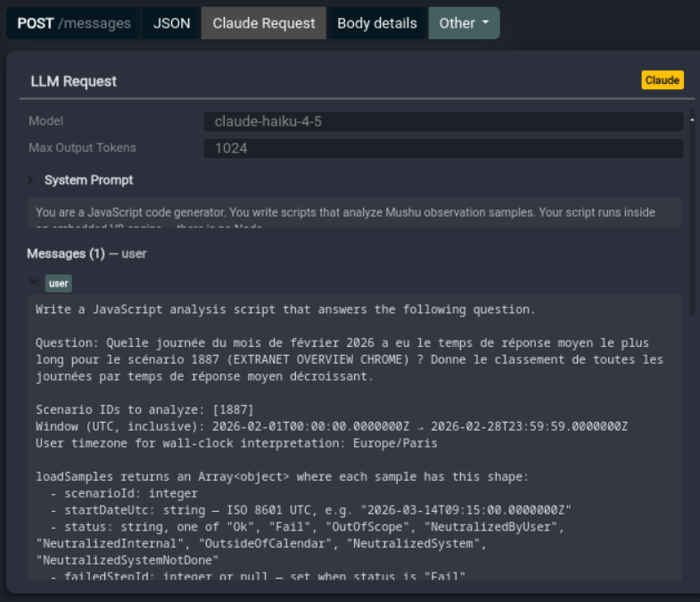This screenshot has height=602, width=700.
Task: Click the 'Scenario IDs to analyze: [1887]' line
Action: click(x=144, y=409)
